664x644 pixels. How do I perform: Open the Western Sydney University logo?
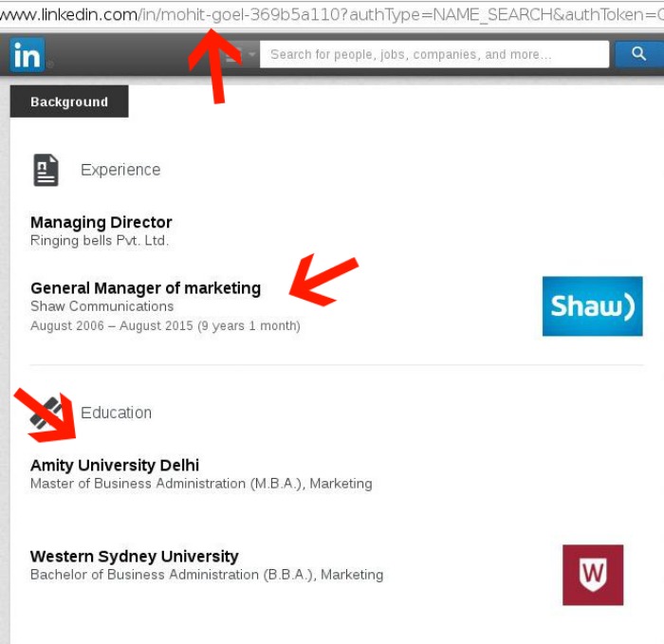[x=593, y=575]
